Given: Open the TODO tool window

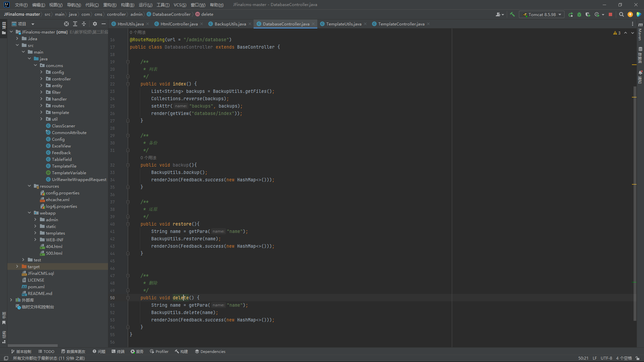Looking at the screenshot, I should 46,351.
